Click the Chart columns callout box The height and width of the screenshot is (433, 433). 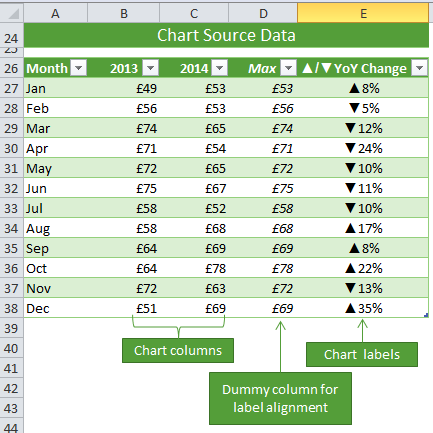coord(178,350)
